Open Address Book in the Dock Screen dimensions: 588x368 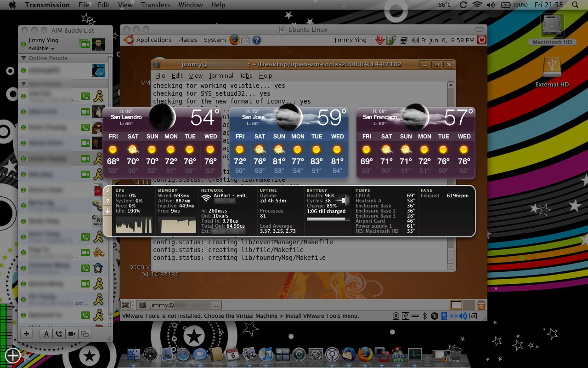(x=216, y=355)
